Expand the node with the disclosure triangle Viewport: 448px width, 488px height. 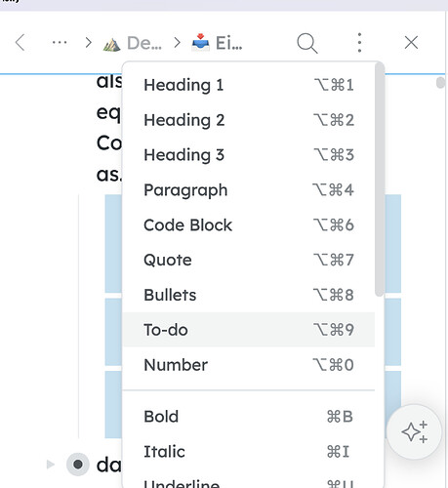point(51,465)
